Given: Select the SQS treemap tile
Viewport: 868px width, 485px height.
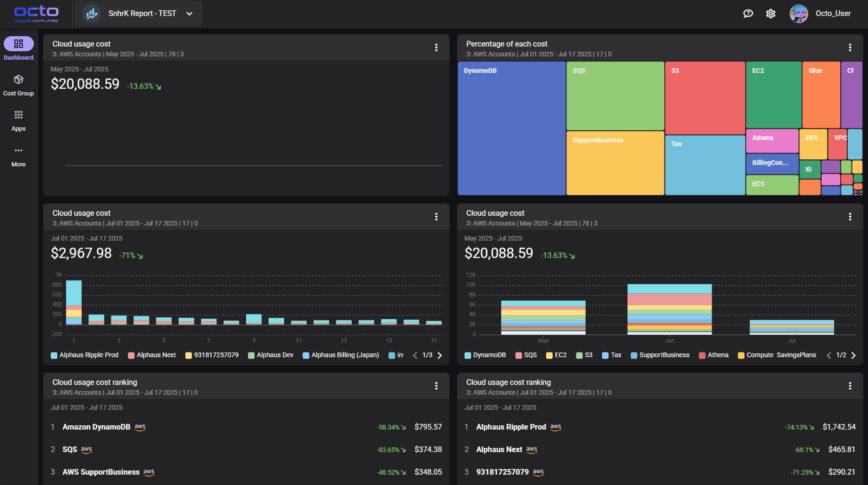Looking at the screenshot, I should click(x=615, y=96).
